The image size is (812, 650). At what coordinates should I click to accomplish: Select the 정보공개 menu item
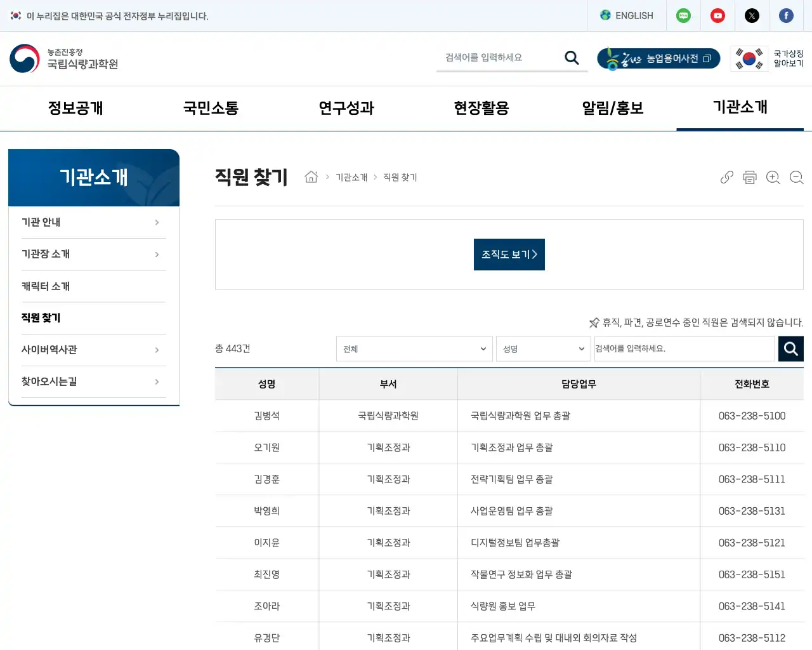pos(76,108)
